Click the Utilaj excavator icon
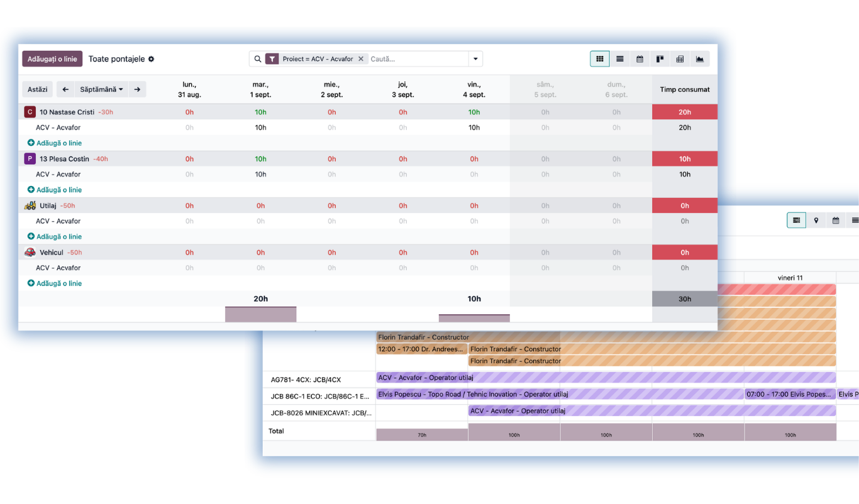This screenshot has height=504, width=859. point(30,205)
